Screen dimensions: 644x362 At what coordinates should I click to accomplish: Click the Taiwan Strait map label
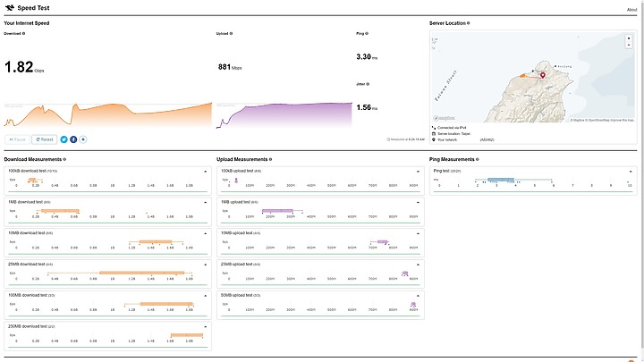[445, 86]
